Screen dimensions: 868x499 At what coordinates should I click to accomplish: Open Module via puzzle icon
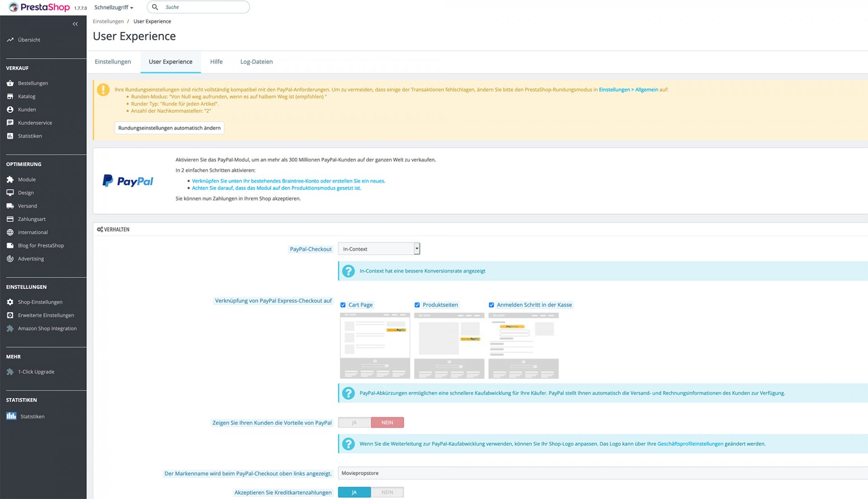10,179
